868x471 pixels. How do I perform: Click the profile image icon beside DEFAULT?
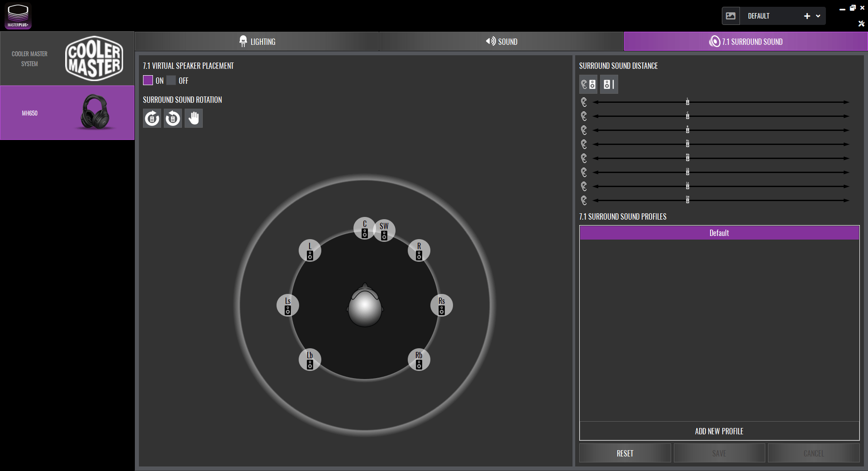[730, 16]
